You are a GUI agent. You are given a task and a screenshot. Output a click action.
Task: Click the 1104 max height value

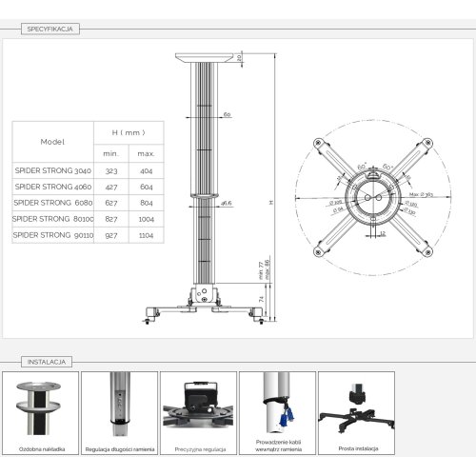point(146,235)
